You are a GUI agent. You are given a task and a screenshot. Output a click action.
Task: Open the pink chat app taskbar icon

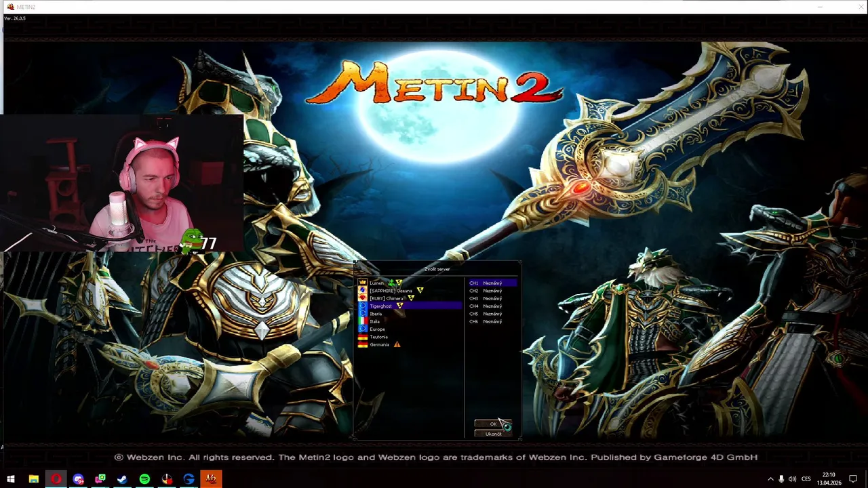pyautogui.click(x=100, y=479)
